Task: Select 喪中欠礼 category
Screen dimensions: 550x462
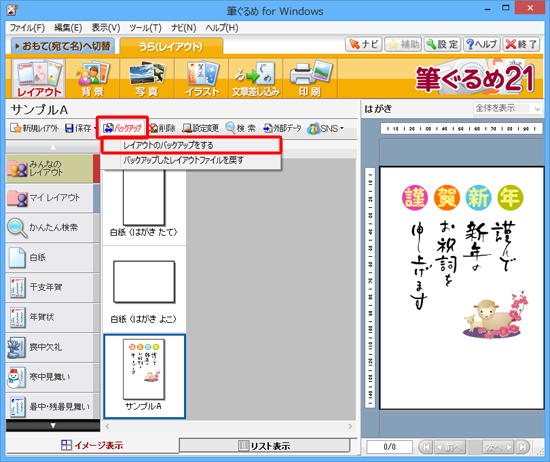Action: 53,347
